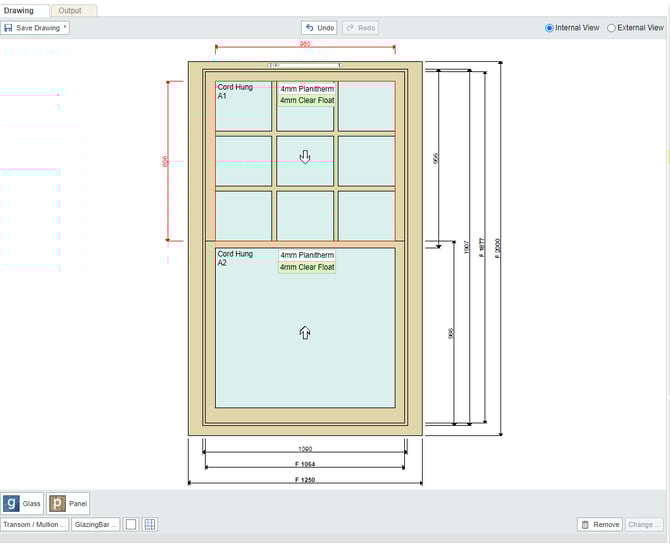Open the Transom / Mullion menu
Image resolution: width=670 pixels, height=544 pixels.
(x=35, y=524)
